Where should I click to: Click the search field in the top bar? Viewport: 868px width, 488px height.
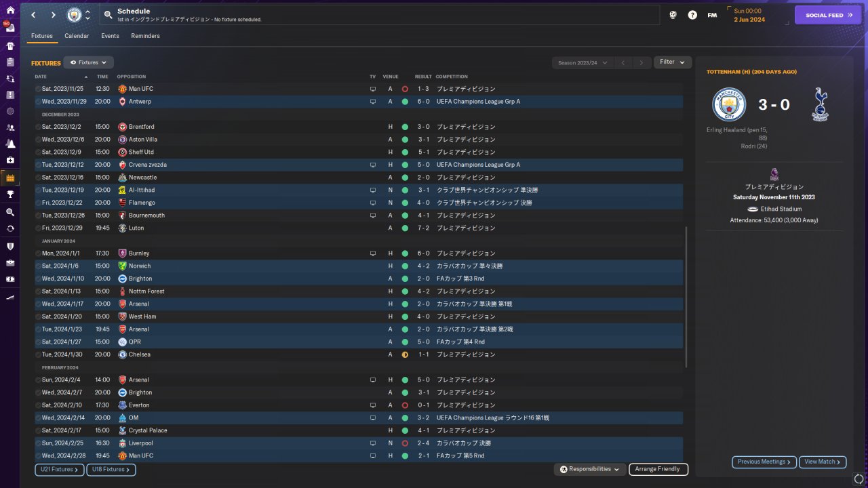click(380, 15)
